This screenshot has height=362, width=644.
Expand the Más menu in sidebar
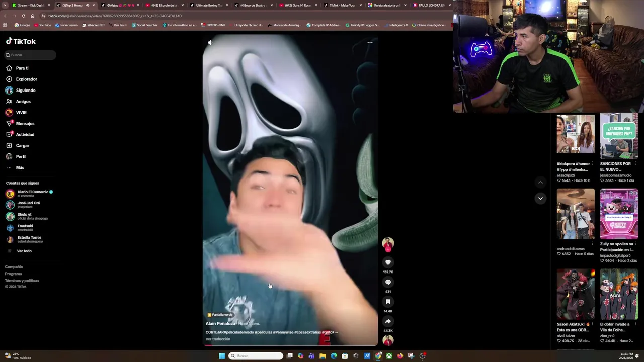(x=15, y=167)
